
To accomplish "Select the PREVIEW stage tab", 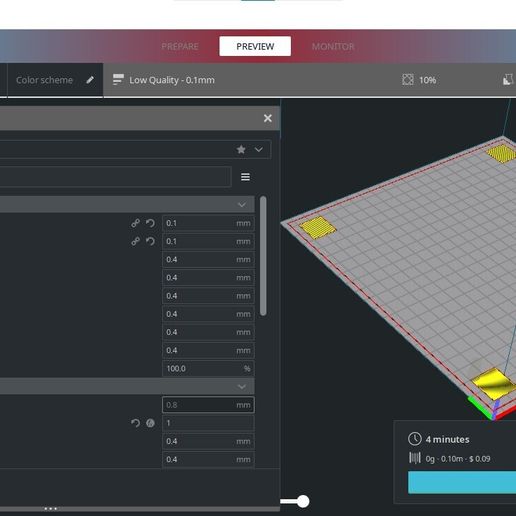I will coord(255,46).
